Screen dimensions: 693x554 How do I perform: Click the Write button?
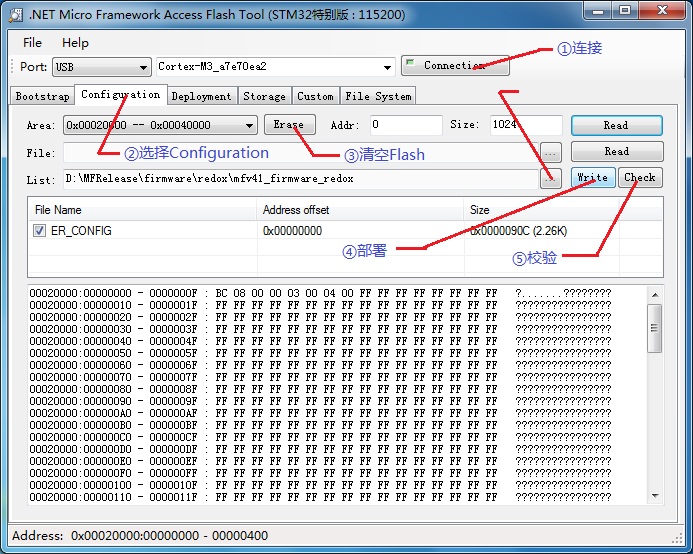(593, 178)
